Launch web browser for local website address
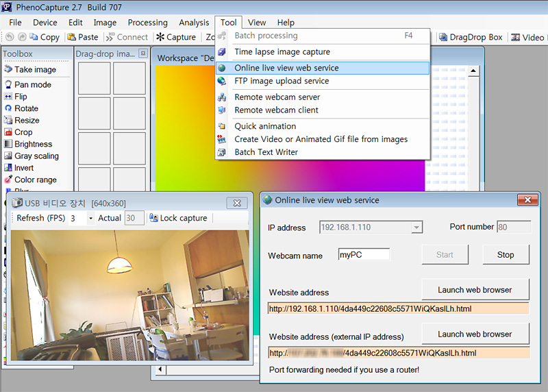This screenshot has width=548, height=392. tap(475, 290)
